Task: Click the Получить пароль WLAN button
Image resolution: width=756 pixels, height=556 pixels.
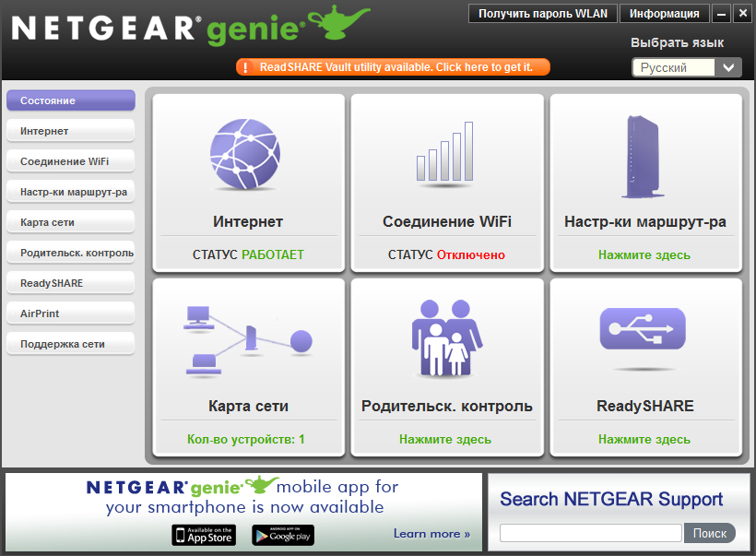Action: pyautogui.click(x=542, y=14)
